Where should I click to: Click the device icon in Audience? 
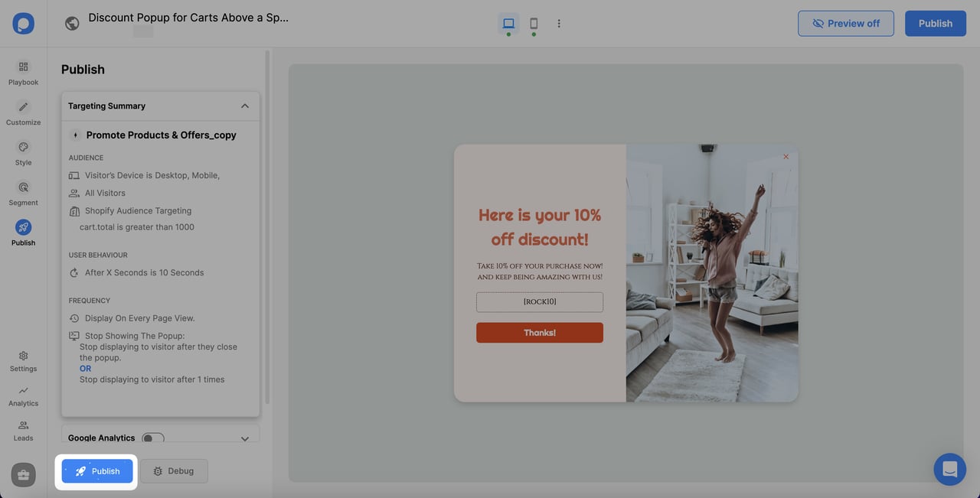[74, 175]
